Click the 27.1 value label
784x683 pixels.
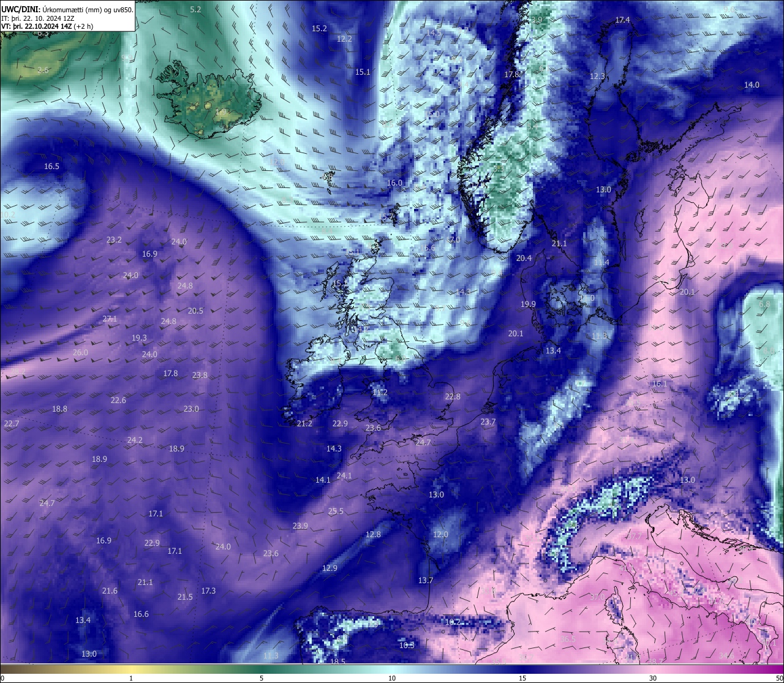coord(110,319)
